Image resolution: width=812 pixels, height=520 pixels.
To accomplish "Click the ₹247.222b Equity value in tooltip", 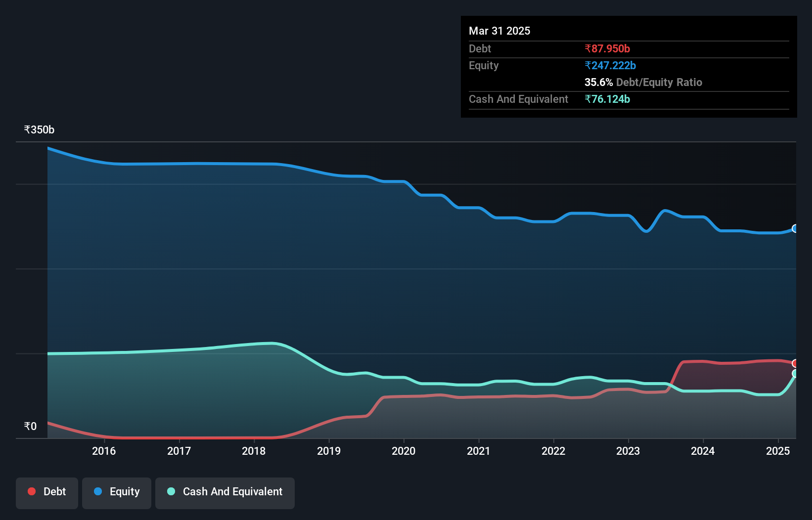I will pos(610,65).
